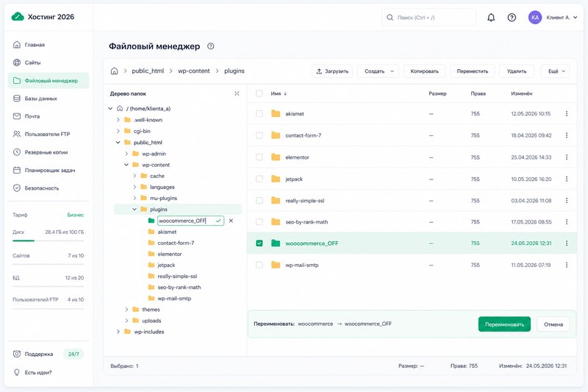Screen dimensions: 588x392
Task: Open Резервные копии in the sidebar
Action: pos(49,152)
